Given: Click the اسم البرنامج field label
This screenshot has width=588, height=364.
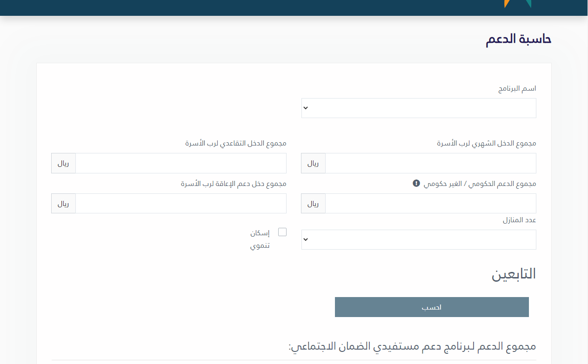Looking at the screenshot, I should point(517,88).
